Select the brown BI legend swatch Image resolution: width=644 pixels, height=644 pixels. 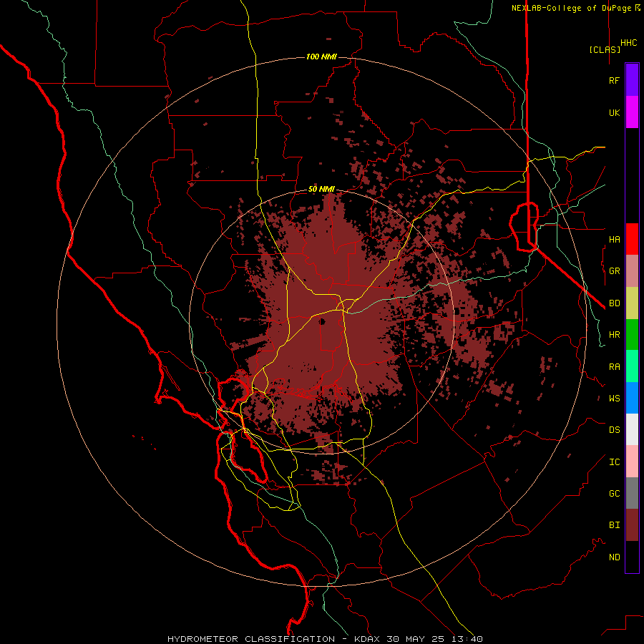pos(632,525)
